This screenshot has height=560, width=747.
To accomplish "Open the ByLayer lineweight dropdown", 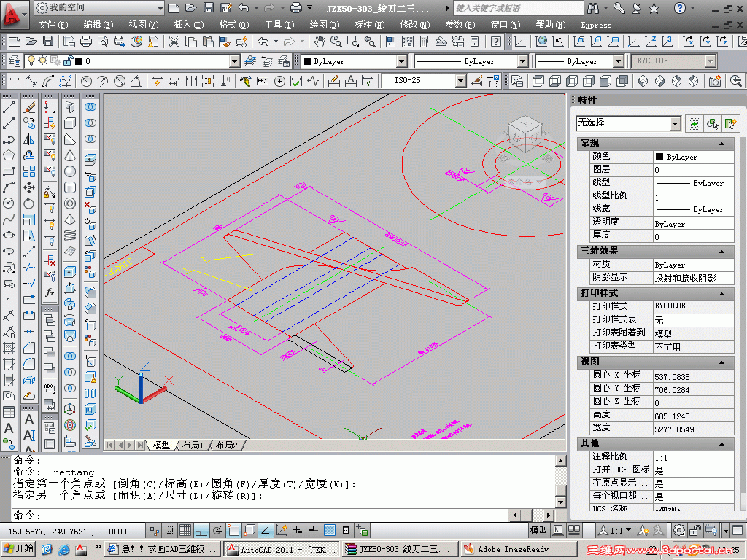I will [618, 61].
